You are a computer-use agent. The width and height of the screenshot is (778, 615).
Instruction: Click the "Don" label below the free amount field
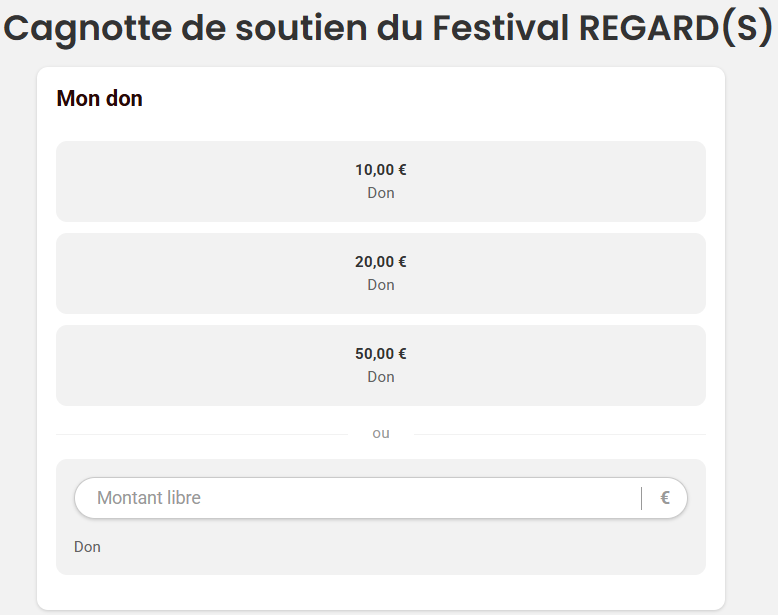[x=87, y=547]
